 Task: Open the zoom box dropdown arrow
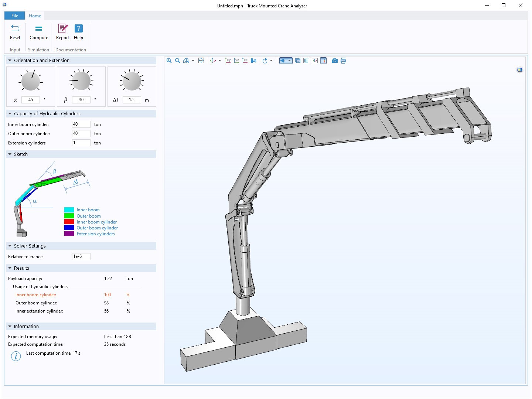click(x=193, y=61)
